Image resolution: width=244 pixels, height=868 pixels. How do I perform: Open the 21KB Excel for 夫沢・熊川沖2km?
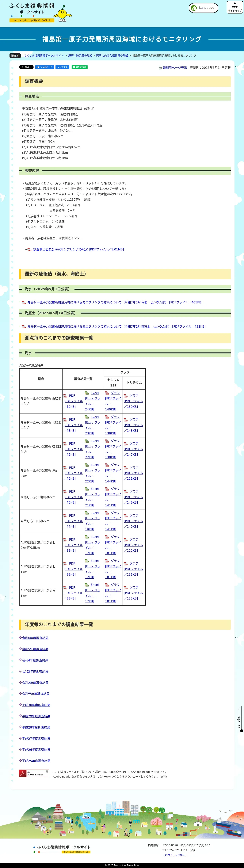point(92,497)
